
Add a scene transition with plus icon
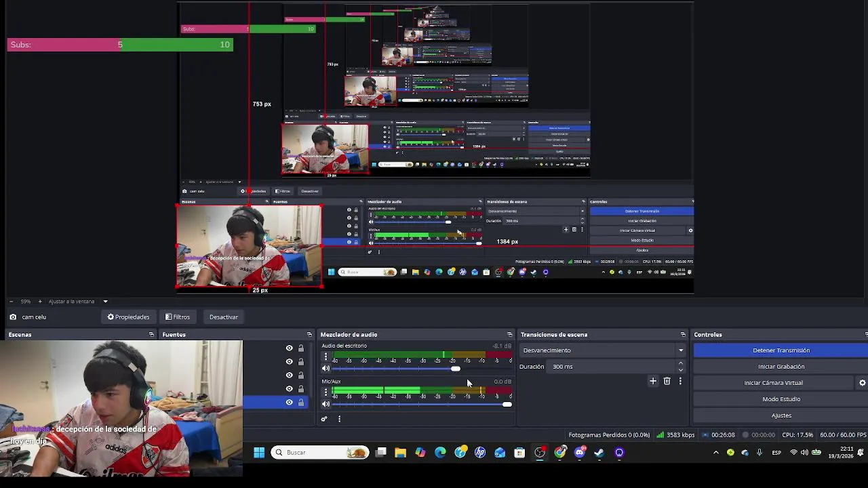pyautogui.click(x=653, y=381)
